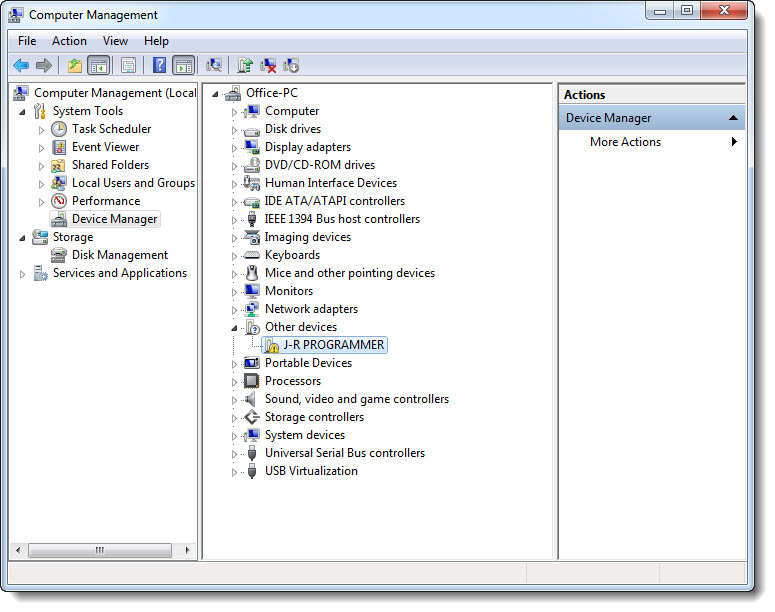Collapse the Device Manager actions section header
The width and height of the screenshot is (775, 612).
click(x=733, y=118)
